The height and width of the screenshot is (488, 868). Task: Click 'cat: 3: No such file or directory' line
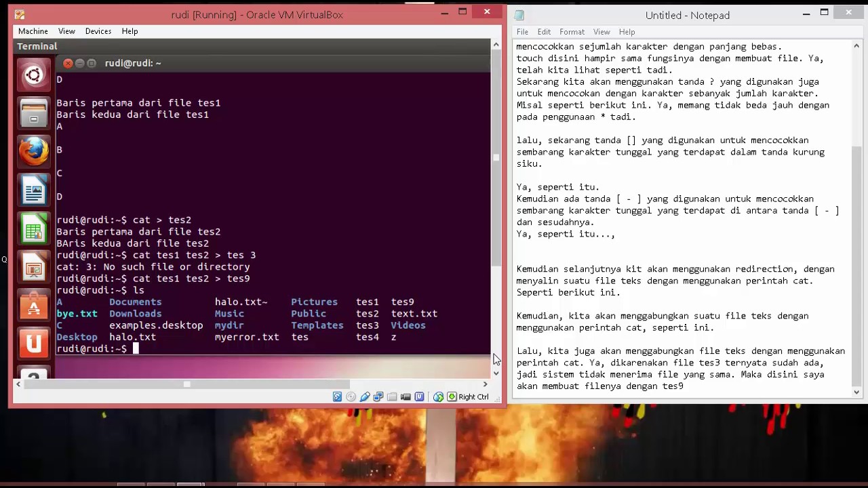click(153, 267)
